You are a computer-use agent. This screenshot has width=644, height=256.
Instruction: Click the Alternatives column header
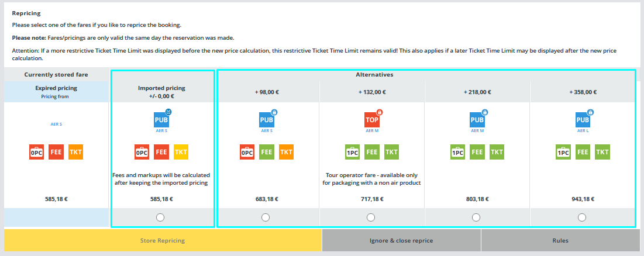374,75
